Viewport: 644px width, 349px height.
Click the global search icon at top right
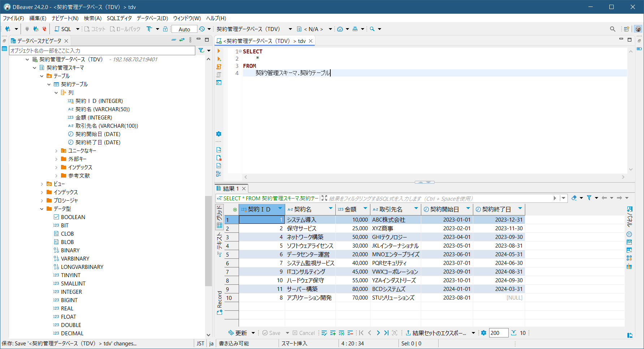click(613, 29)
